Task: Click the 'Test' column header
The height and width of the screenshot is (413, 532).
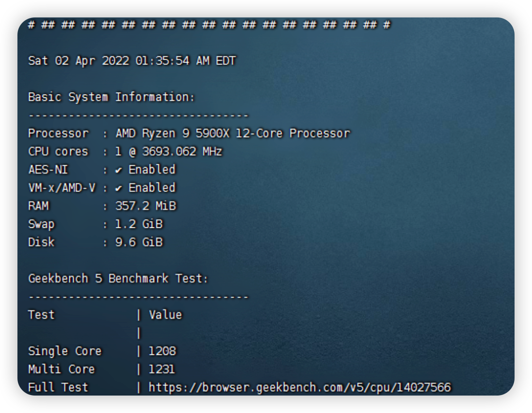Action: [41, 315]
